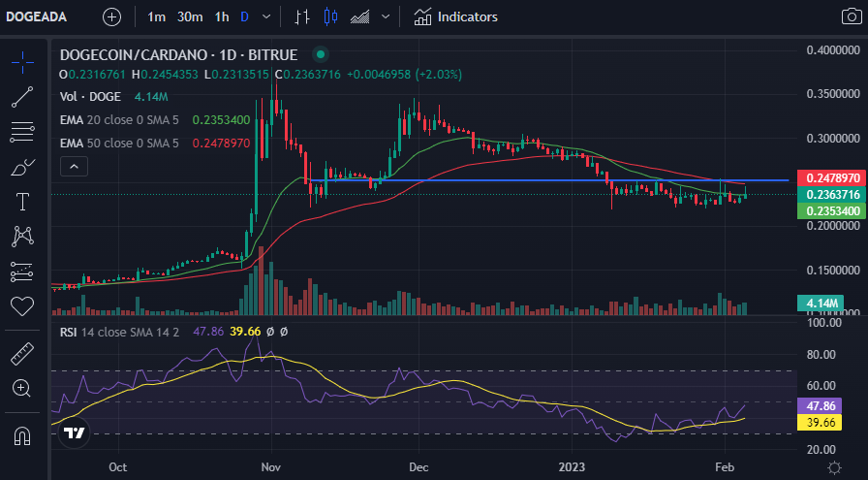The height and width of the screenshot is (480, 868).
Task: Select the crosshair cursor tool
Action: click(22, 62)
